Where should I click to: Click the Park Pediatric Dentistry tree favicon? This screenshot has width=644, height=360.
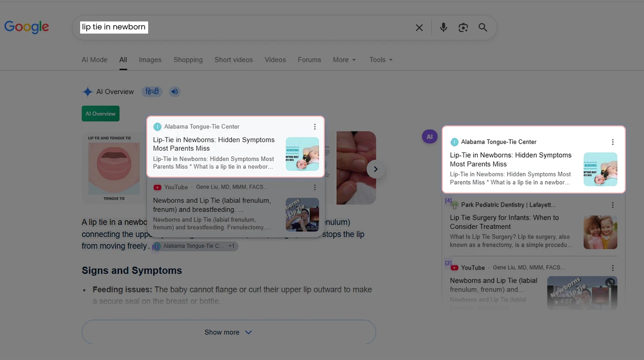454,205
